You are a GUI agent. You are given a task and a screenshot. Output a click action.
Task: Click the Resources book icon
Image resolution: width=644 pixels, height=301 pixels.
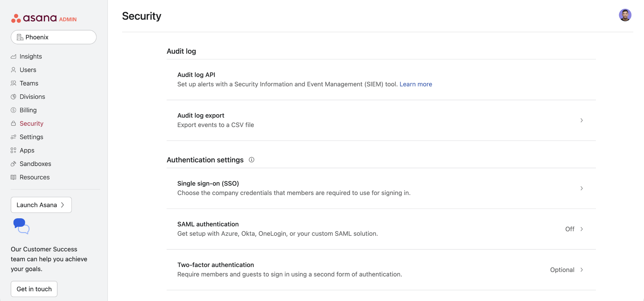click(x=13, y=177)
